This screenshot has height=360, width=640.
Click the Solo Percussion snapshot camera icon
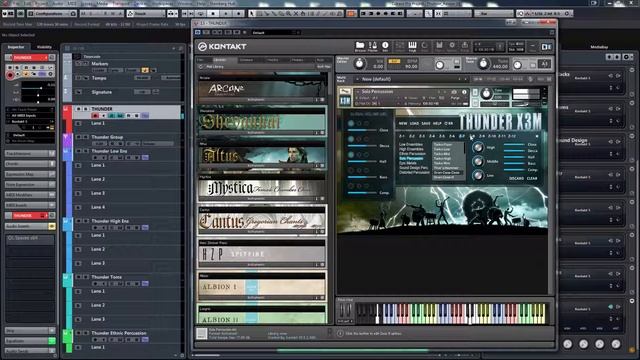[x=454, y=92]
